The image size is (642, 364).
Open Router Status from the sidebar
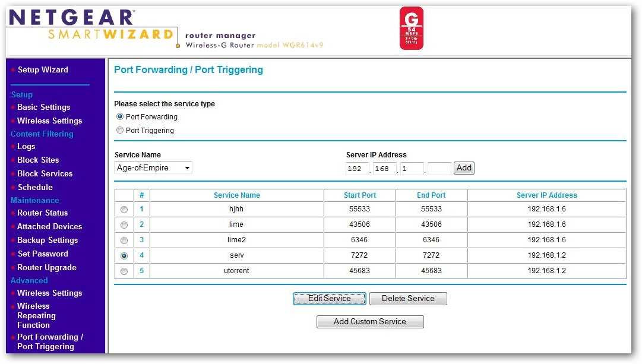click(42, 213)
